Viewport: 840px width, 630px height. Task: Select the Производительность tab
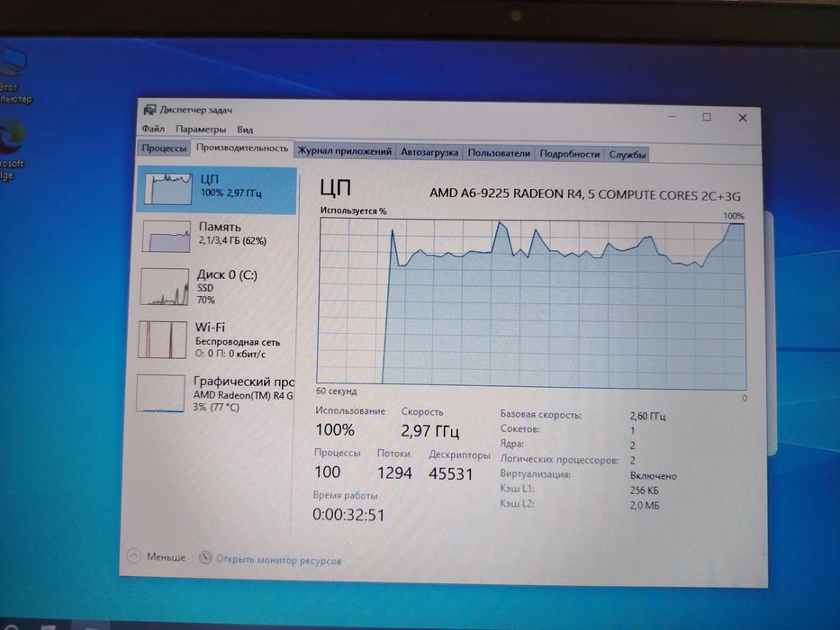242,148
